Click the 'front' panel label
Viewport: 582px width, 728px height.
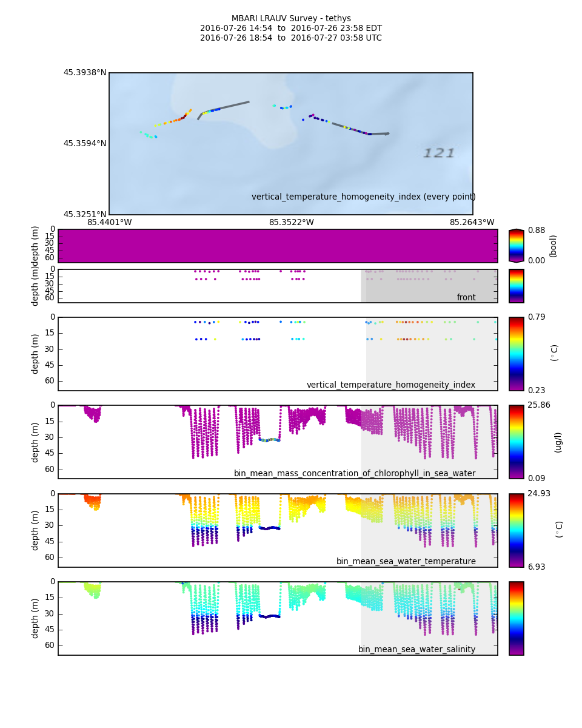[x=466, y=297]
